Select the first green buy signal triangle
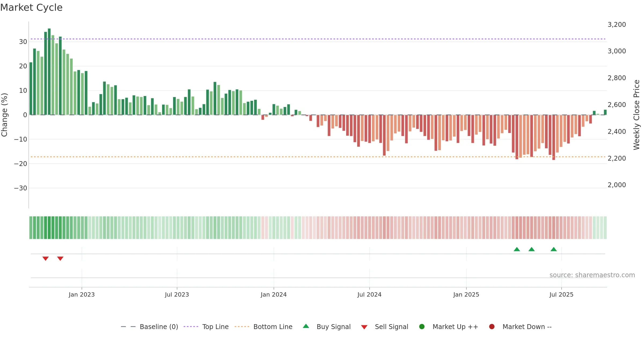Viewport: 644px width, 362px height. (x=517, y=249)
